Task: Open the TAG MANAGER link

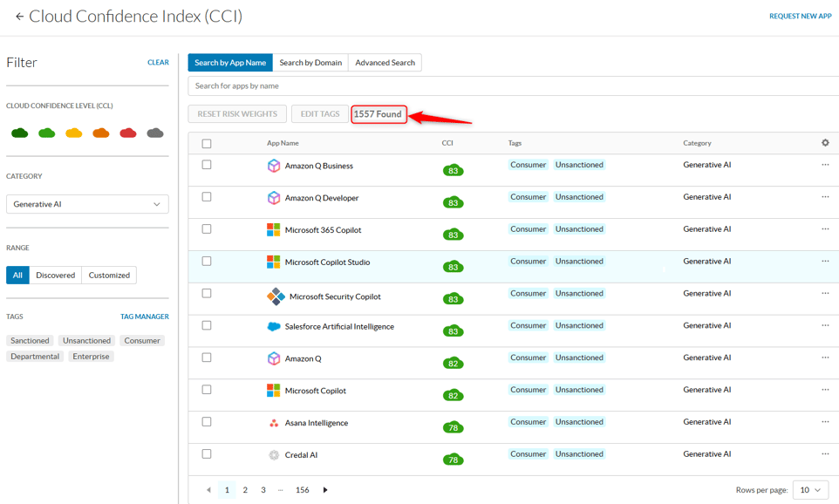Action: point(145,317)
